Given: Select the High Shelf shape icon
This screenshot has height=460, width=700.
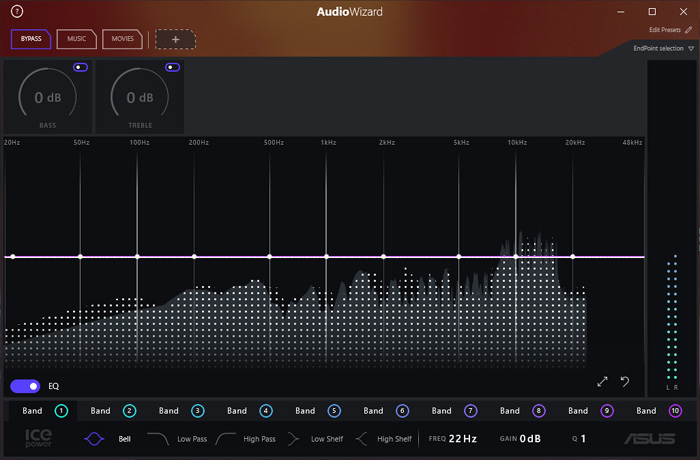Looking at the screenshot, I should (361, 439).
